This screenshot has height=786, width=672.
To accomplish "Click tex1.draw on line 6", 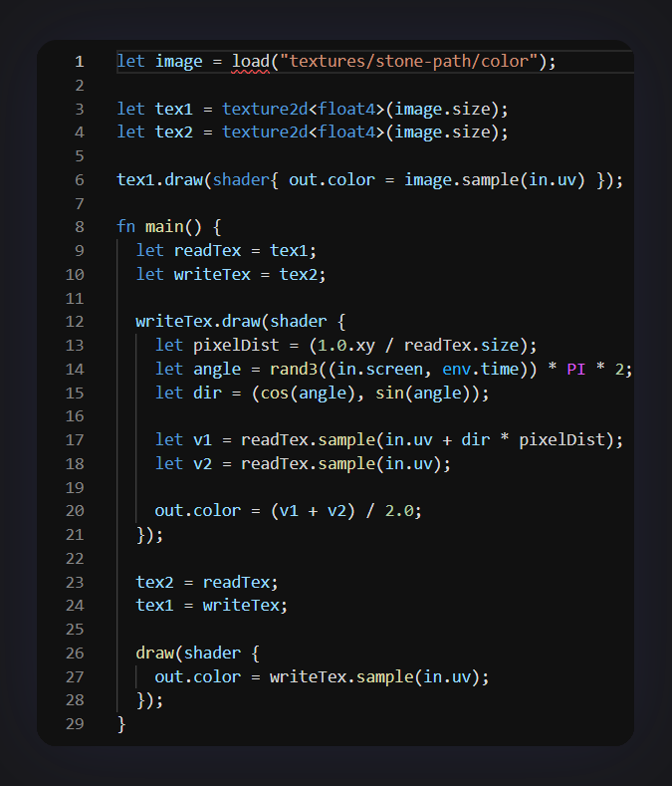I will click(159, 180).
